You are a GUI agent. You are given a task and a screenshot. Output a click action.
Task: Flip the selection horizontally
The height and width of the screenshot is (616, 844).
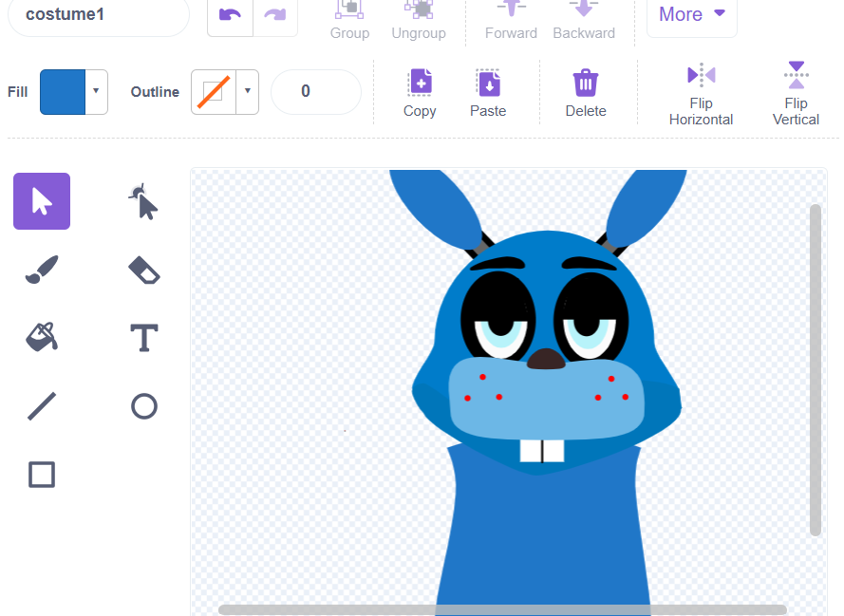point(701,94)
